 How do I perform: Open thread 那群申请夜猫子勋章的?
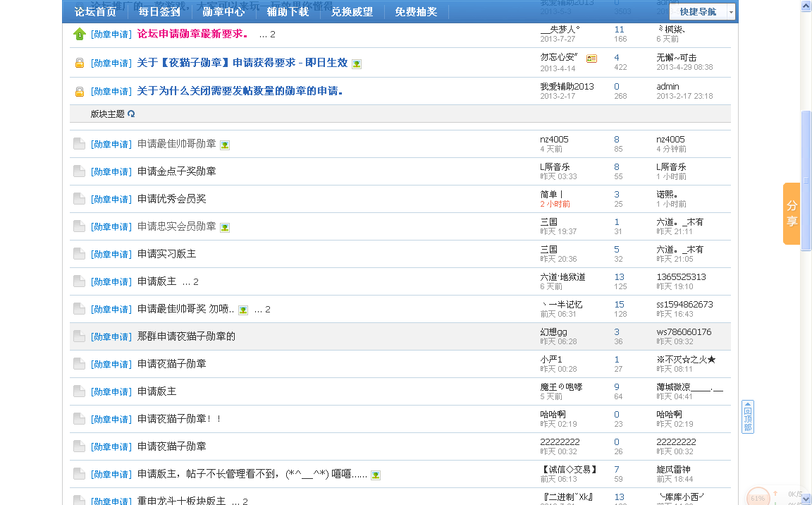186,336
